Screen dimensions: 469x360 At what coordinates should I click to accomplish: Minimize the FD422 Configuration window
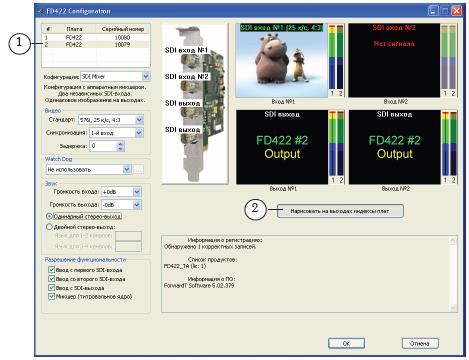[433, 11]
